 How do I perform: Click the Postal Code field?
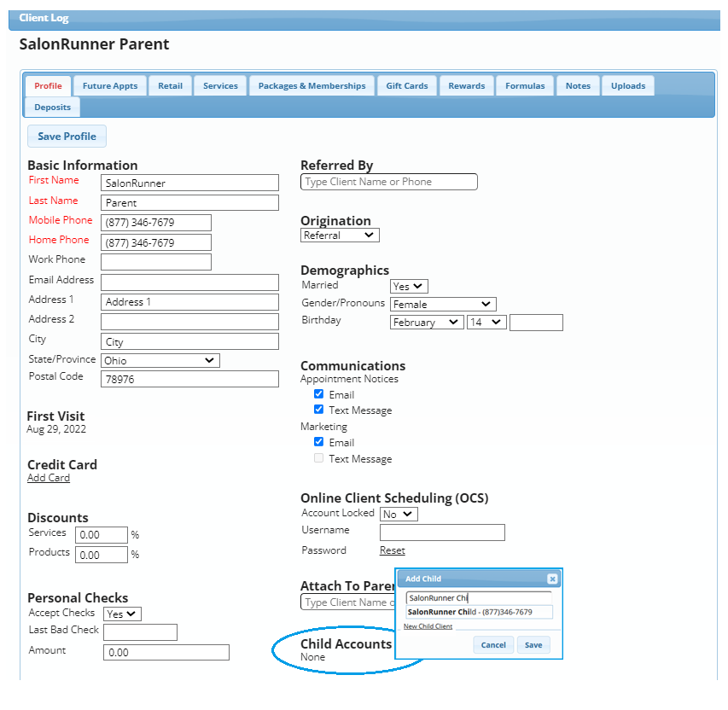(189, 379)
